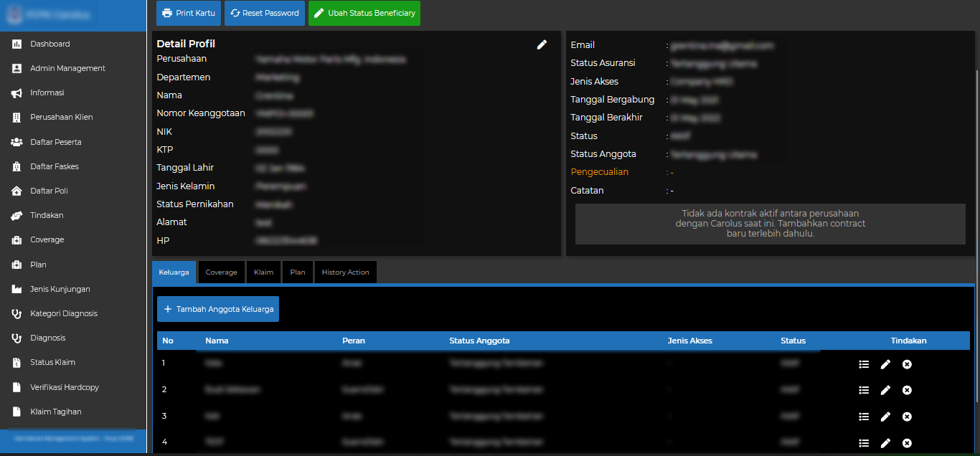Viewport: 980px width, 456px height.
Task: Edit family member in row 2
Action: coord(885,390)
